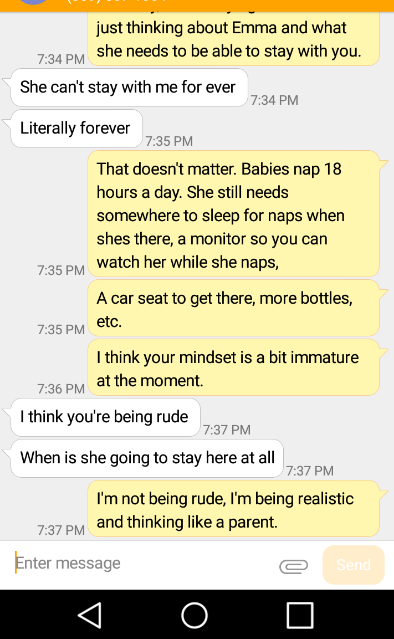394x639 pixels.
Task: Tap the Android back triangle icon
Action: (x=89, y=615)
